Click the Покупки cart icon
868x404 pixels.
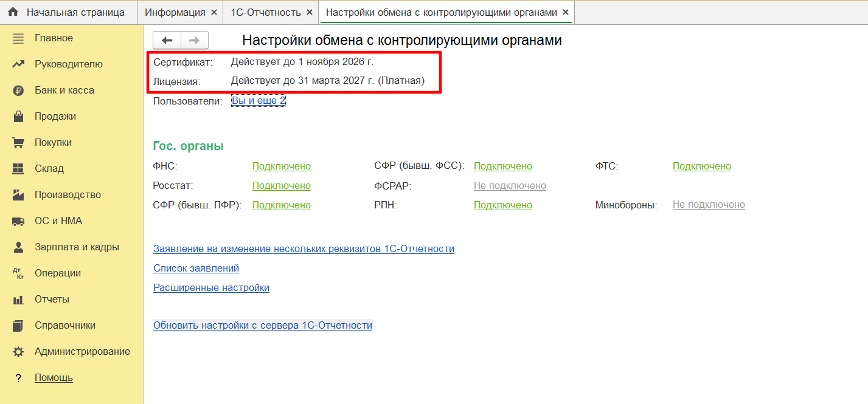tap(18, 143)
